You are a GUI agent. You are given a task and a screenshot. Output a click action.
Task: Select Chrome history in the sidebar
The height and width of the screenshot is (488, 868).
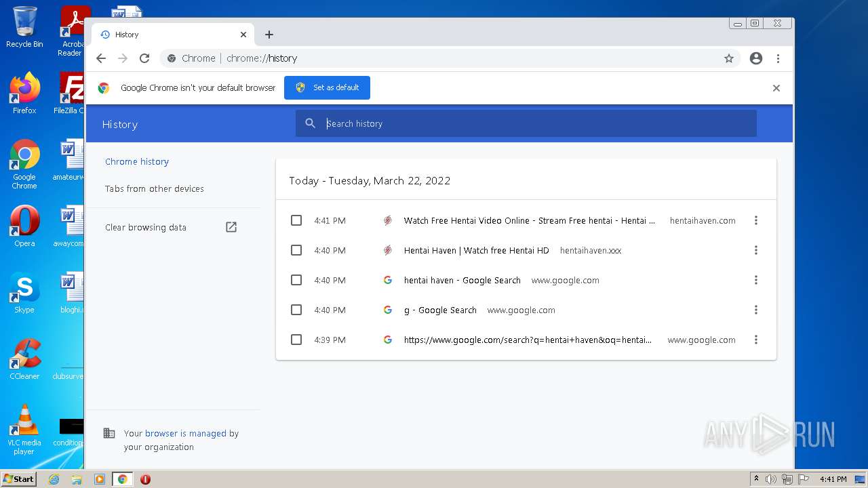pos(137,161)
